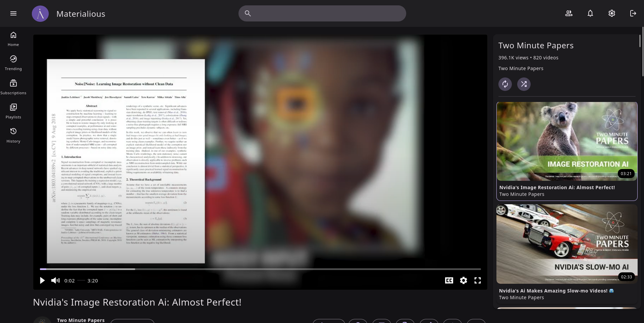Open the accounts people icon

569,13
